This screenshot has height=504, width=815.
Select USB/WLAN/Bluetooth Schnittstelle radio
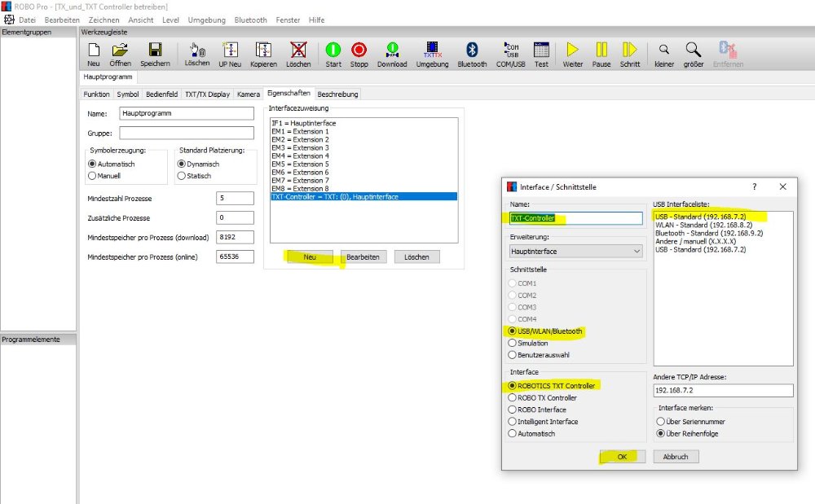pyautogui.click(x=512, y=331)
